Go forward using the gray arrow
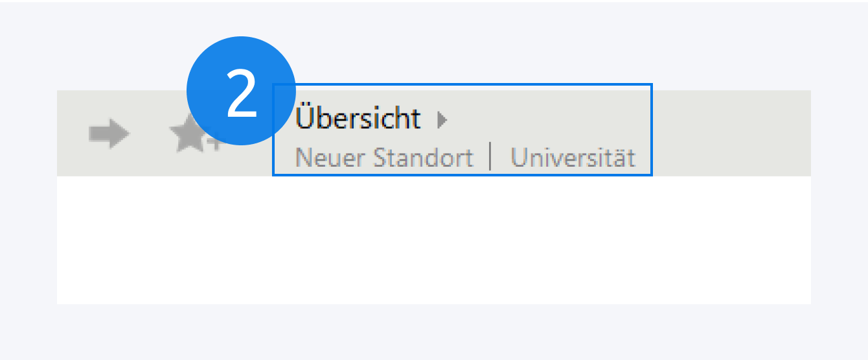Screen dimensions: 868x360 (x=109, y=134)
